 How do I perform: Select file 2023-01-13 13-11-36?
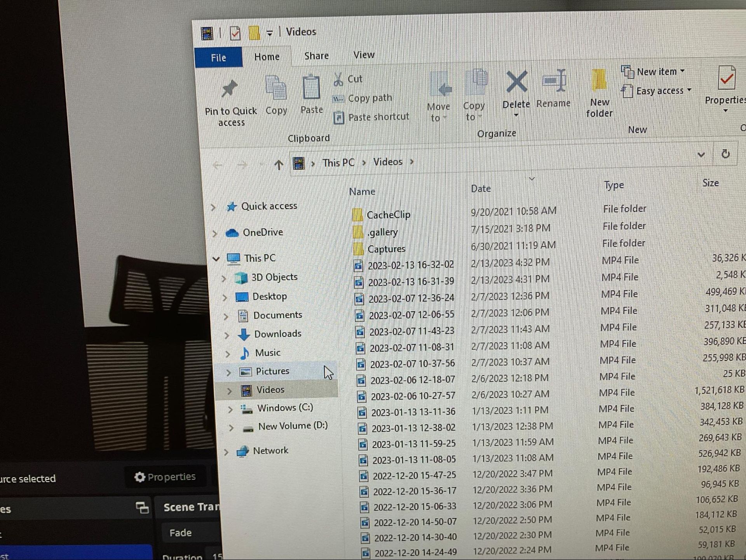pyautogui.click(x=413, y=412)
